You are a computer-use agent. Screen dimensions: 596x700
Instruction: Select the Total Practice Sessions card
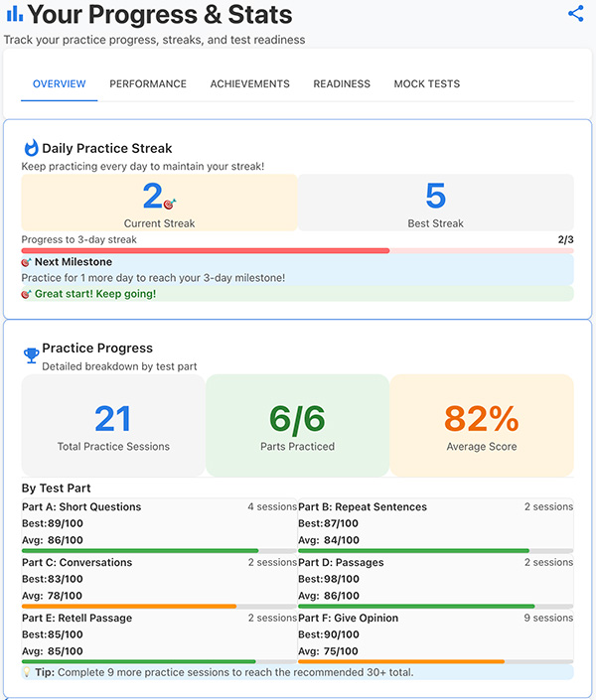(113, 425)
